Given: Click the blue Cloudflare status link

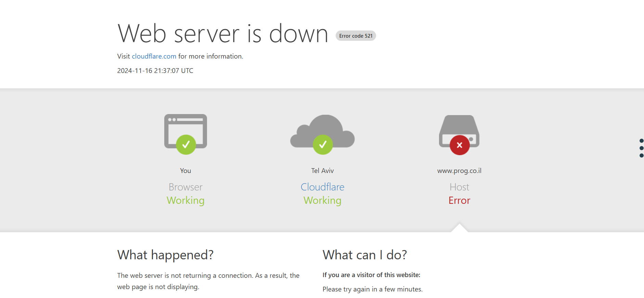Looking at the screenshot, I should 322,187.
